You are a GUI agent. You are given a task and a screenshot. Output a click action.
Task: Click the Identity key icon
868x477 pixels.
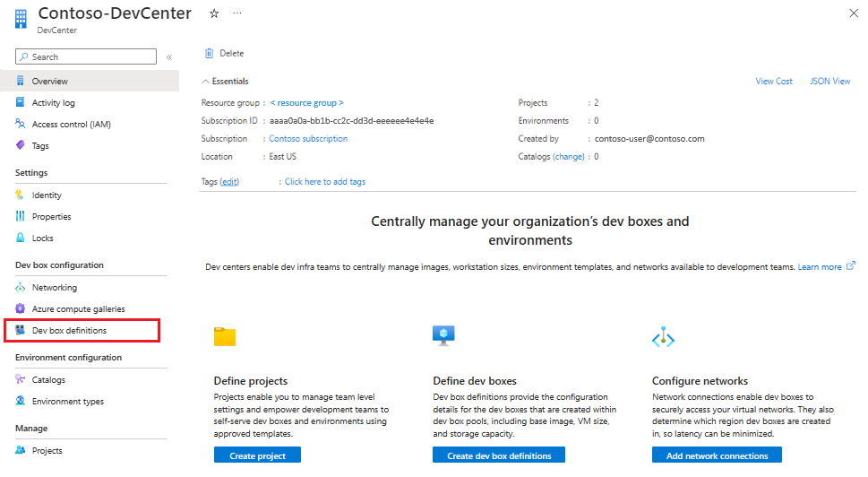(21, 195)
